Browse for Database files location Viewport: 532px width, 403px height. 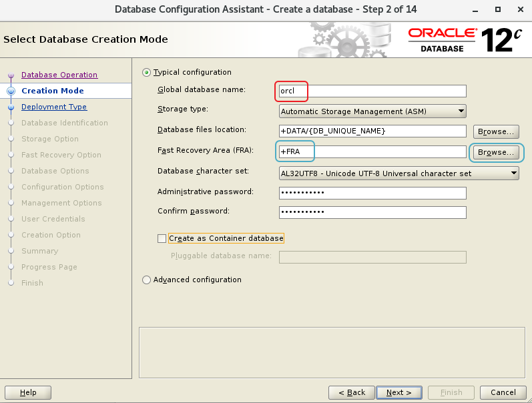pyautogui.click(x=496, y=131)
